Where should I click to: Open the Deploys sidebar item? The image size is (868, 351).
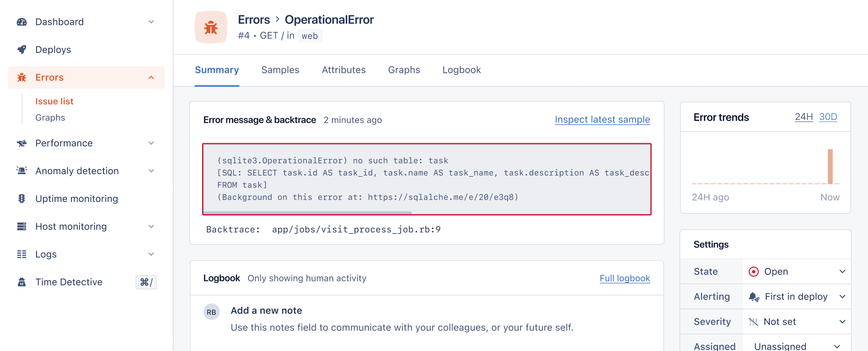point(86,50)
